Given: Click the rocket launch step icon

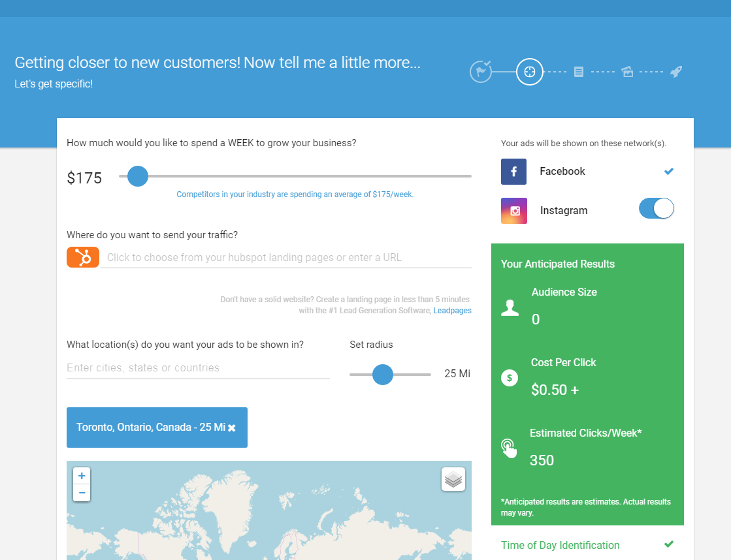Looking at the screenshot, I should (x=676, y=72).
